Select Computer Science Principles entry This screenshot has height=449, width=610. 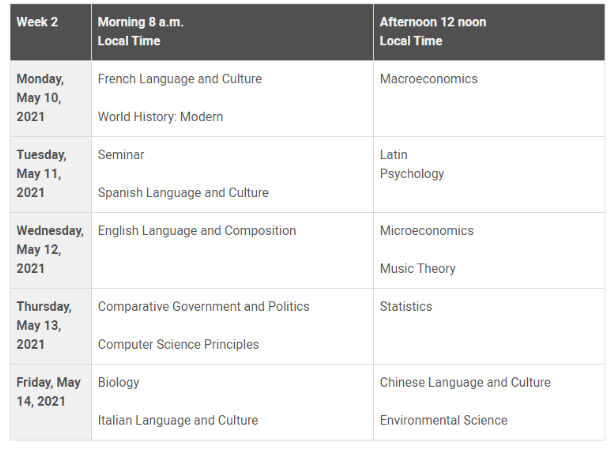[x=178, y=345]
